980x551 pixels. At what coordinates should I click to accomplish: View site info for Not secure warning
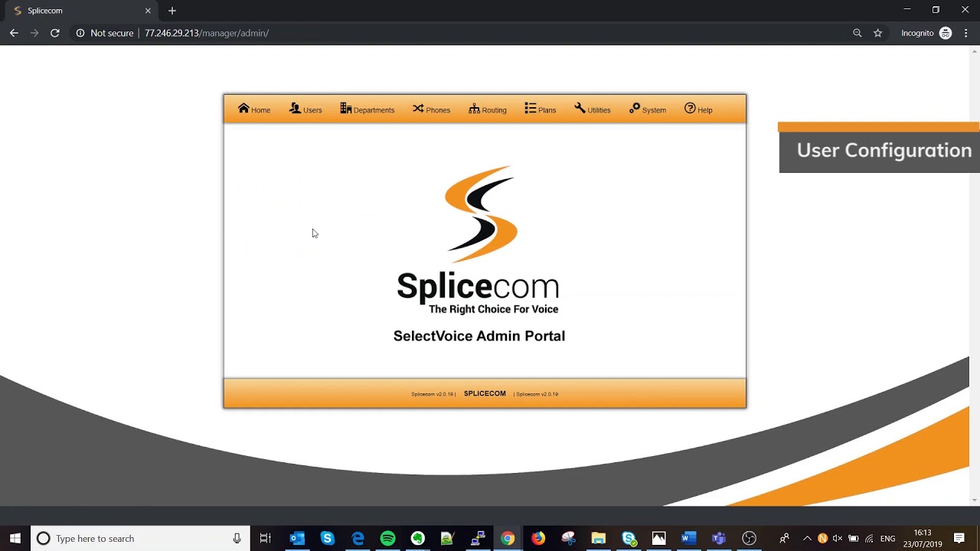(104, 33)
